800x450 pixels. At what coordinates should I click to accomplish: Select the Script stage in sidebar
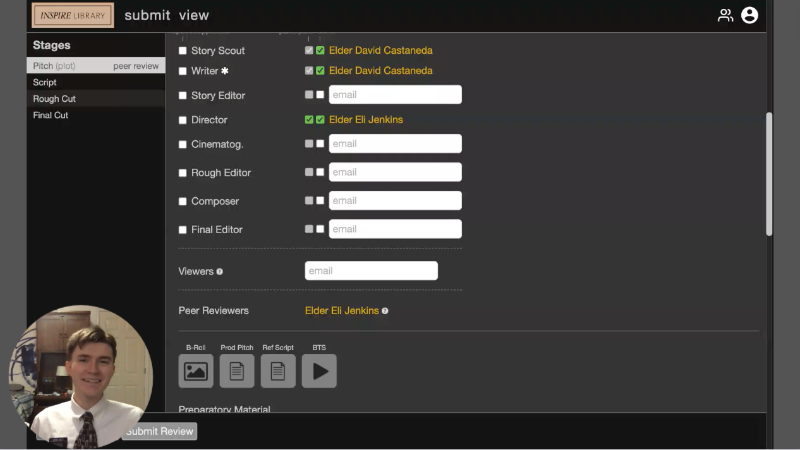click(45, 83)
